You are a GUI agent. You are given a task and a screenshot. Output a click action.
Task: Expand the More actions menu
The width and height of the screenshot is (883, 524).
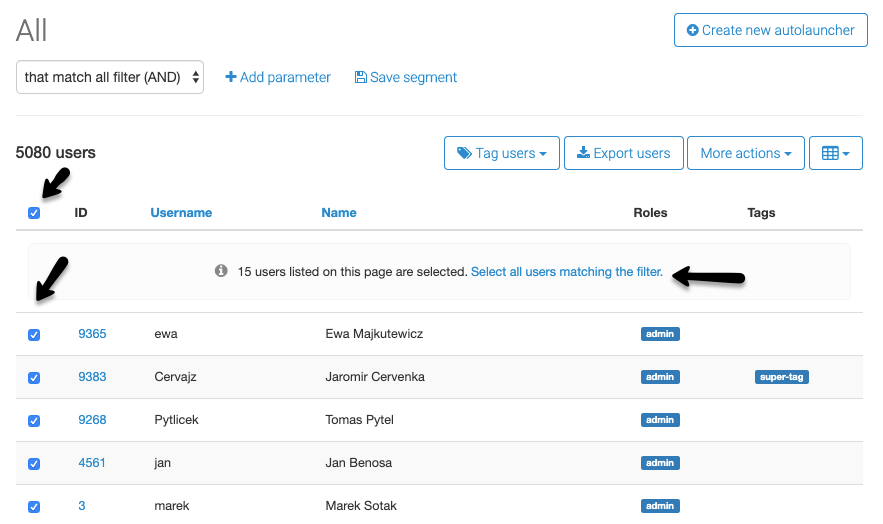[x=746, y=153]
